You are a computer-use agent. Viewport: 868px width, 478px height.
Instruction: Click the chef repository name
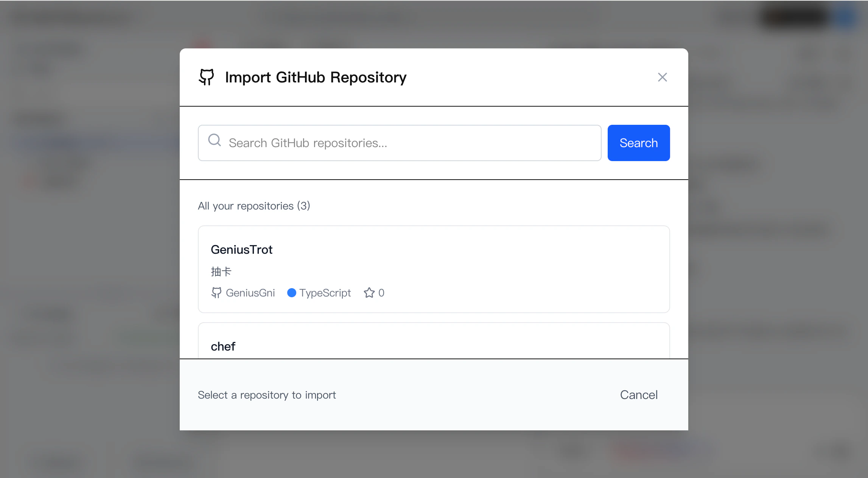[223, 346]
